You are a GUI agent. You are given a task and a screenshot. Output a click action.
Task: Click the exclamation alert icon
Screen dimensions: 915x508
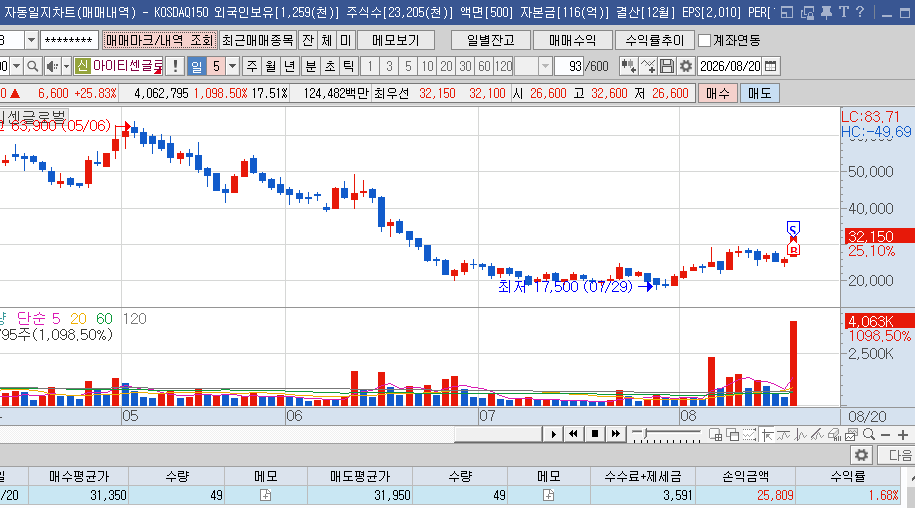click(175, 66)
